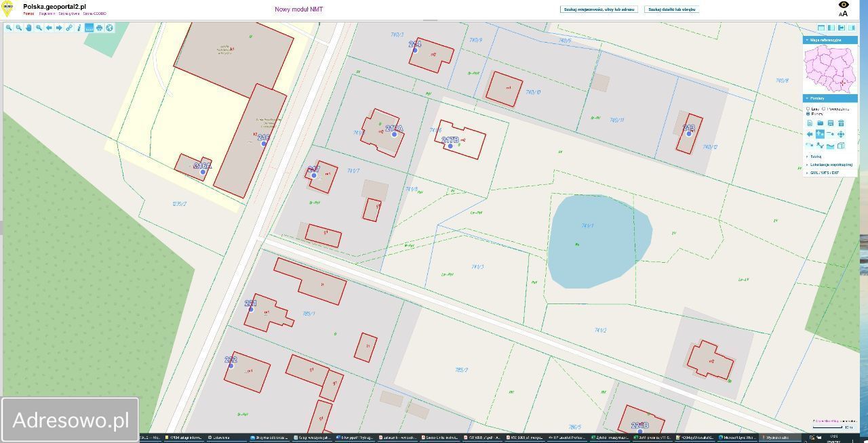
Task: Go to previous map view arrow
Action: 49,28
